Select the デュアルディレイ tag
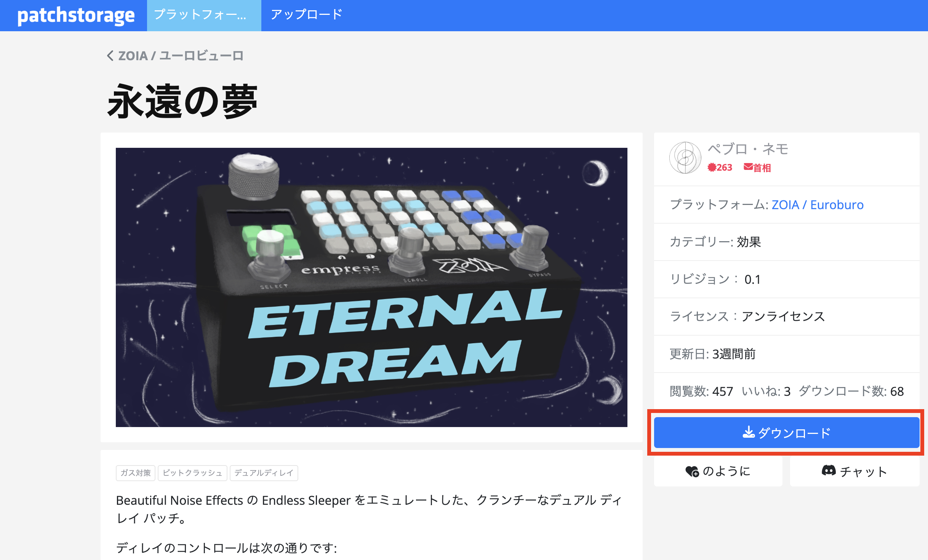This screenshot has width=928, height=560. point(264,473)
